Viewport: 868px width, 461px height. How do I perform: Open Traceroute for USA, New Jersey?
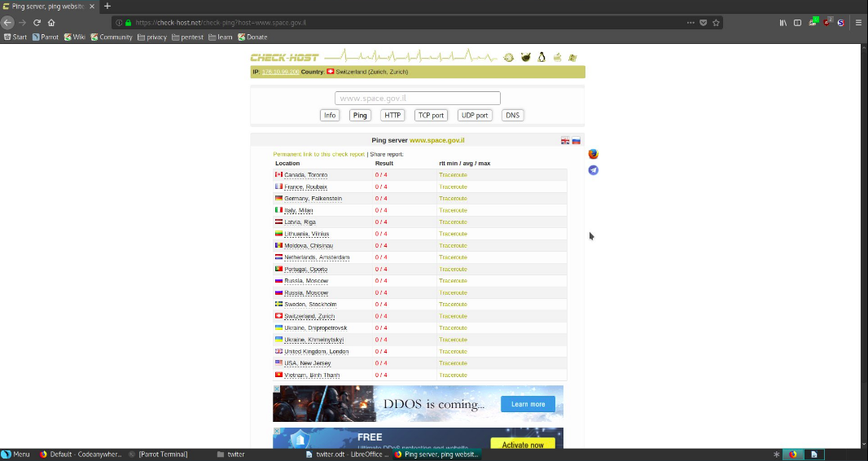point(453,363)
